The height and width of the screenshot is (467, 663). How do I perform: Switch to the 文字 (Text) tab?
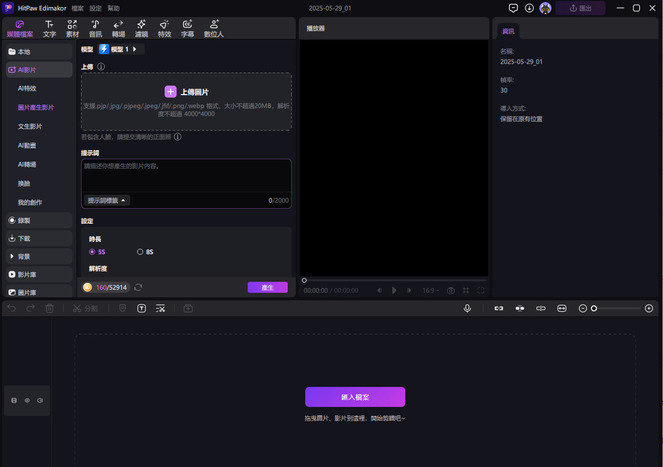click(x=49, y=29)
